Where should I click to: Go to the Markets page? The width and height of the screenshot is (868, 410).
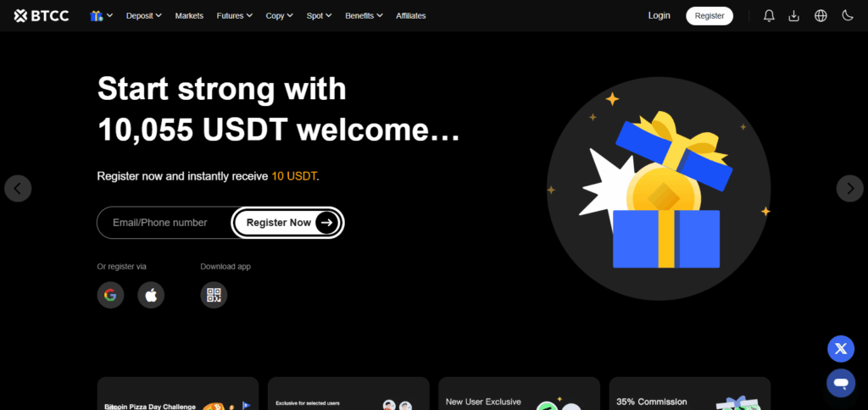(189, 15)
